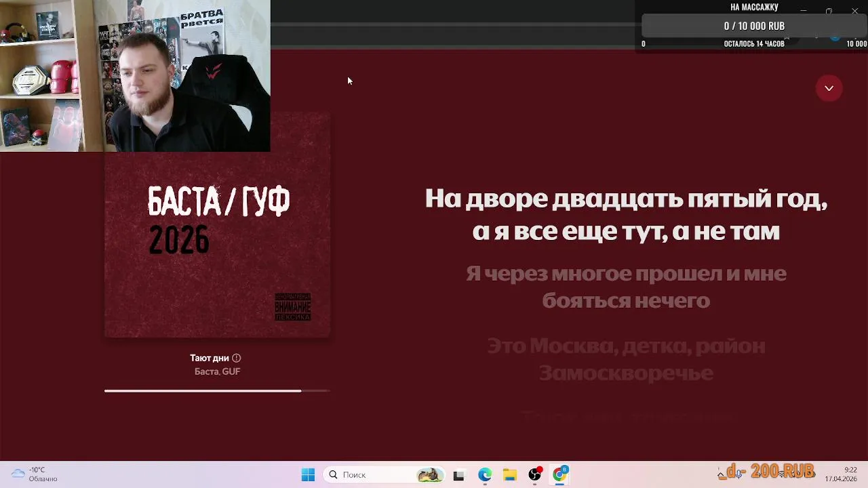
Task: Open the Windows Start menu
Action: (308, 475)
